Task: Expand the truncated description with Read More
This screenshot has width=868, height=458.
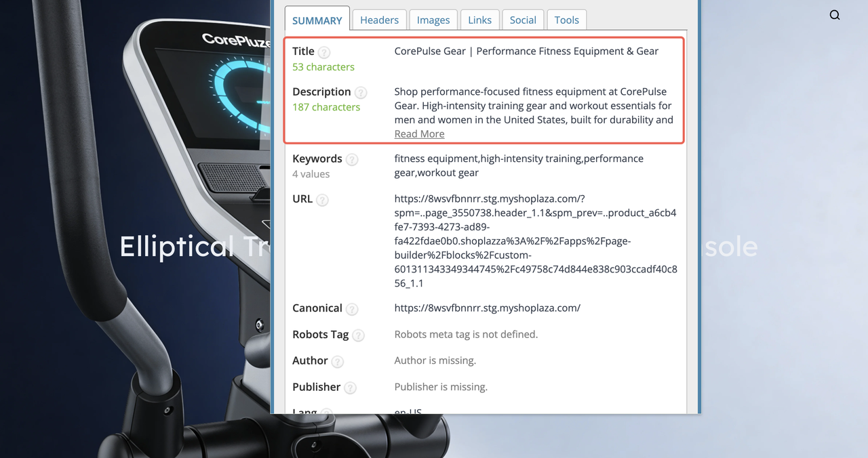Action: coord(419,133)
